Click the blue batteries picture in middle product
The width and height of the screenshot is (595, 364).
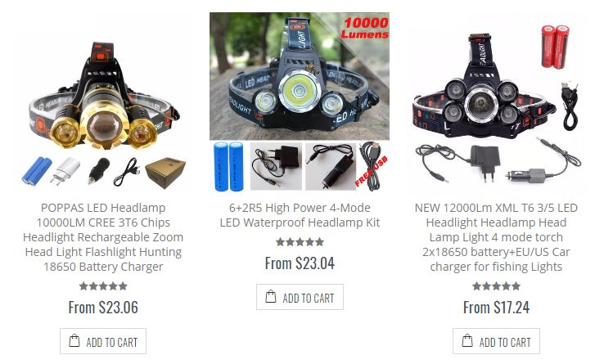click(x=229, y=166)
